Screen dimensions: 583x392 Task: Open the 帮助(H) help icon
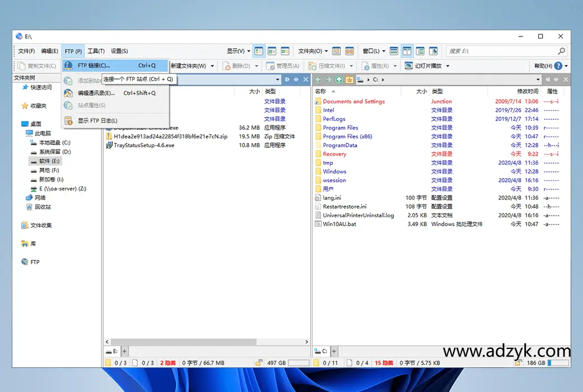[x=558, y=66]
